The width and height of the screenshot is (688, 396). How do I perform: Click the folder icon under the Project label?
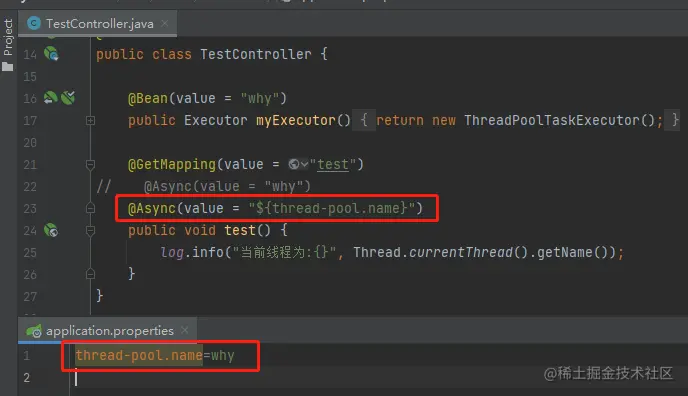tap(7, 67)
